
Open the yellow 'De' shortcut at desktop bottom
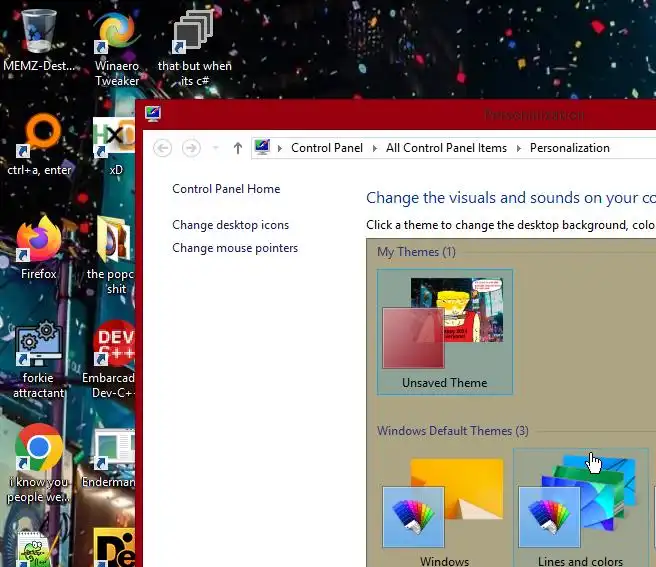[114, 548]
